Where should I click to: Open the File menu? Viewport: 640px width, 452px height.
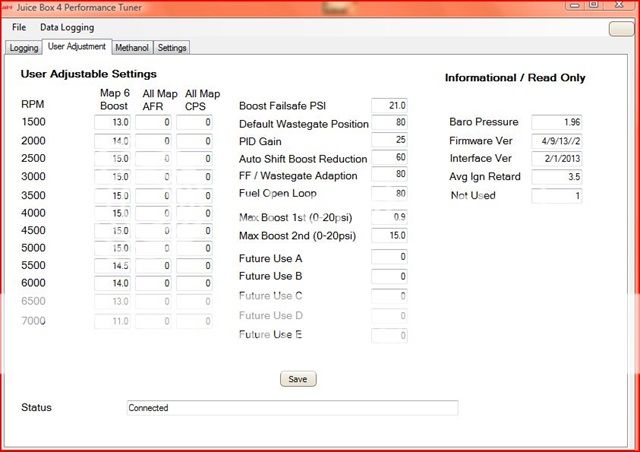(x=19, y=27)
